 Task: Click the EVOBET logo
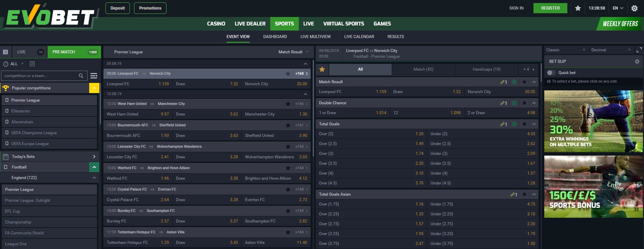pos(51,16)
